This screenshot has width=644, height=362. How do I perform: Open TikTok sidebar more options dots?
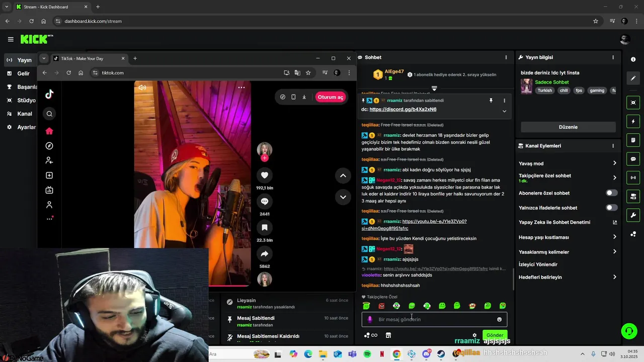click(49, 219)
